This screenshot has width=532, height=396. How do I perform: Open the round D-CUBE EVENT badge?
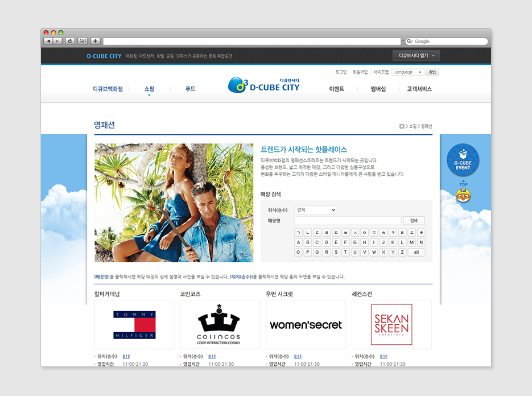[x=463, y=160]
